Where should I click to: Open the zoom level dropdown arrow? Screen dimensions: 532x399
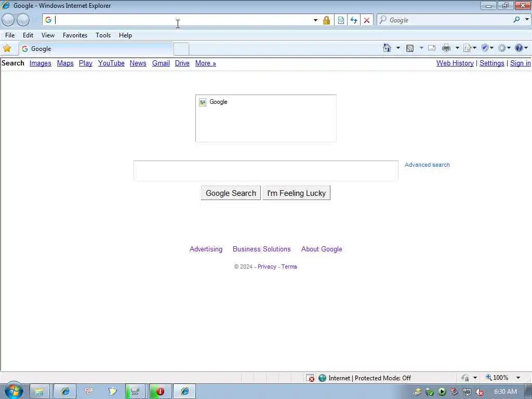518,378
